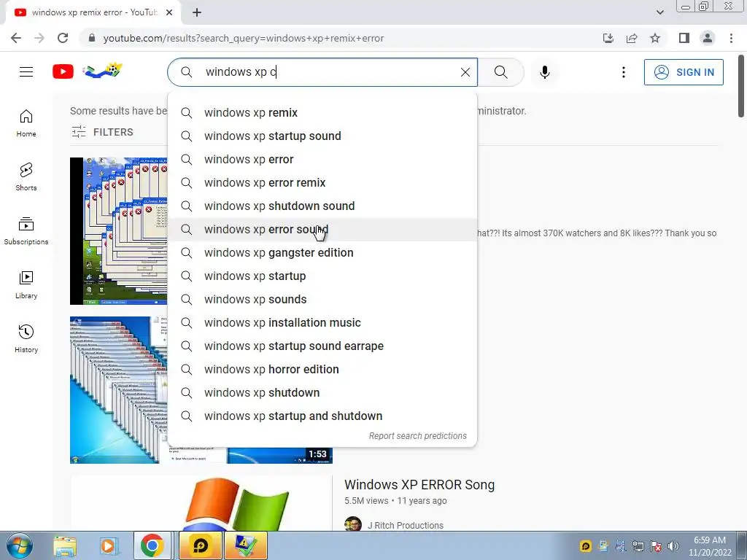Start voice search with microphone icon

click(545, 72)
